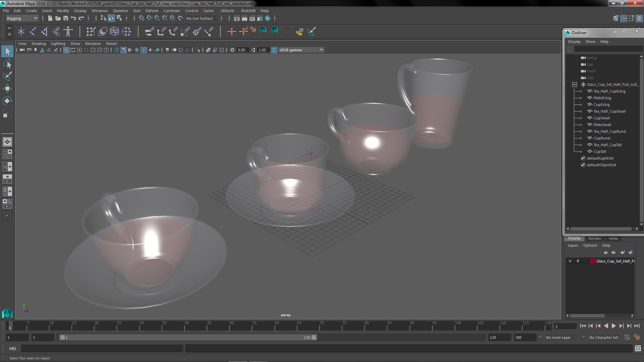Click the Go to start playback button
Image resolution: width=644 pixels, height=362 pixels.
click(x=583, y=326)
